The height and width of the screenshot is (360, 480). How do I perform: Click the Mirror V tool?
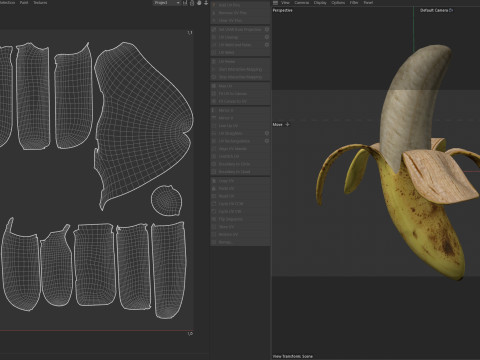tap(240, 118)
